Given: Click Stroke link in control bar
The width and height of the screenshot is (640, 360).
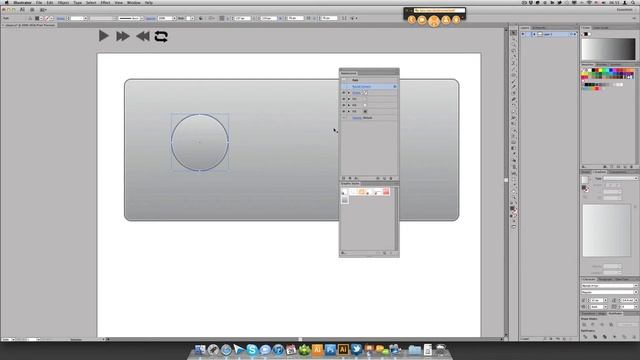Looking at the screenshot, I should 61,18.
